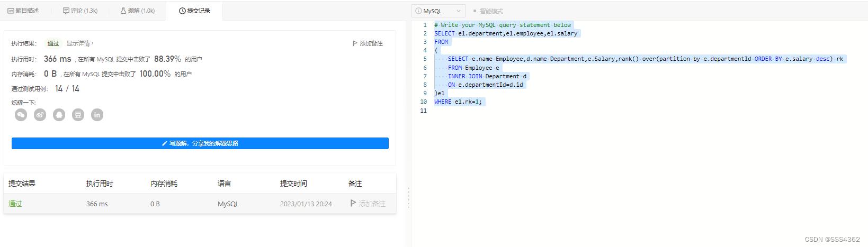Screen dimensions: 868x247
Task: Click the pane divider drag handle dots
Action: point(408,198)
